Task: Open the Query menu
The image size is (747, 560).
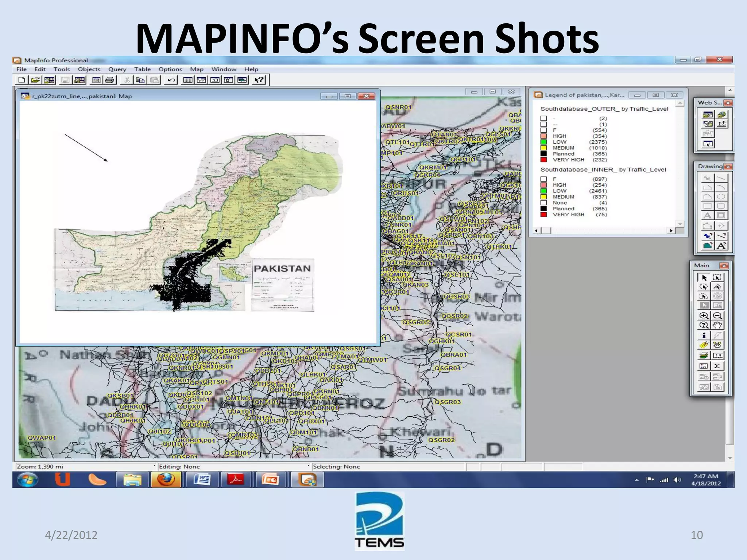Action: [x=117, y=69]
